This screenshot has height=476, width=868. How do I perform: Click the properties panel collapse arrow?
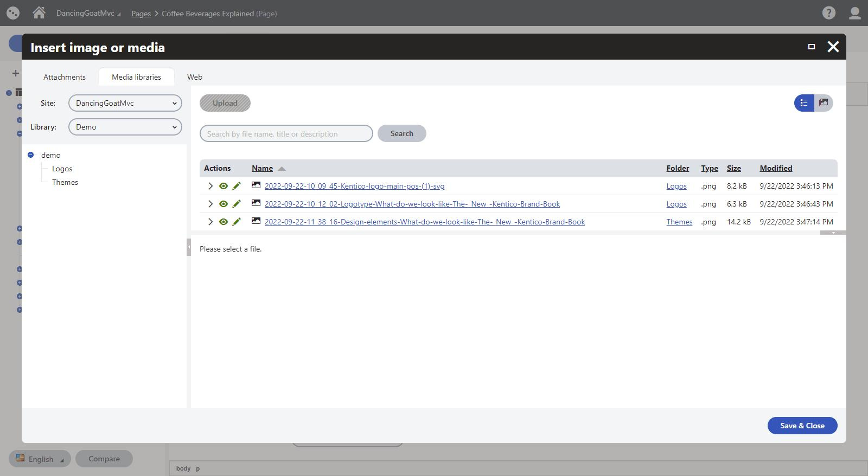point(833,233)
